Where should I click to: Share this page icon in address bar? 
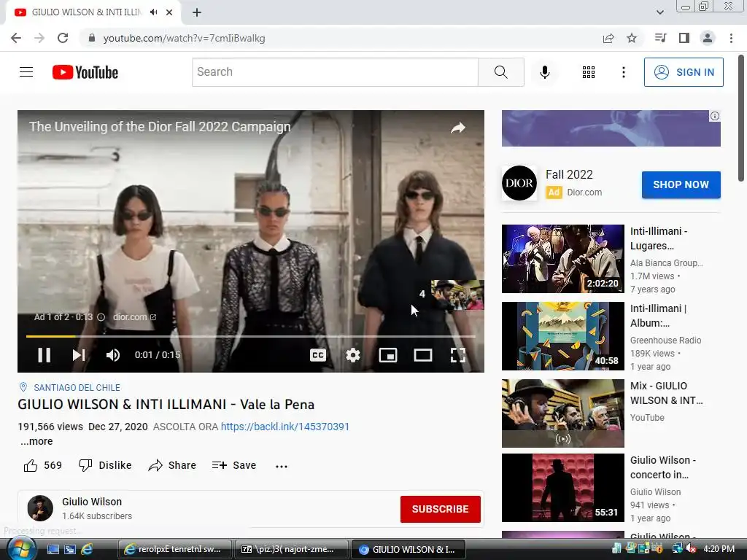pos(608,38)
